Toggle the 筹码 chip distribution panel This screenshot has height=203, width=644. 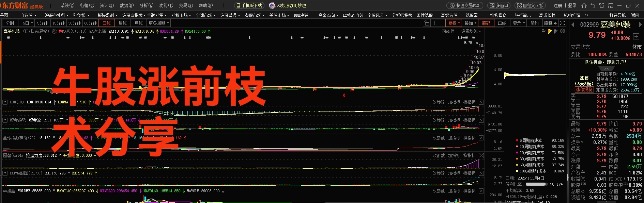(486, 23)
